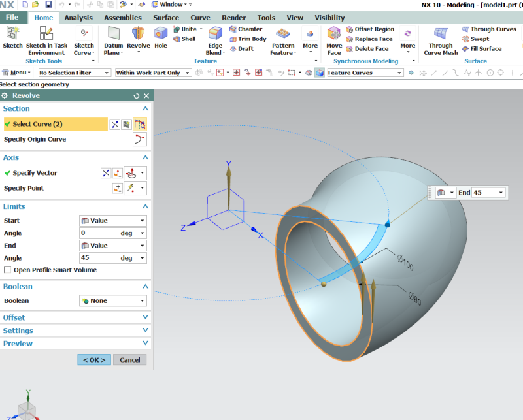
Task: Click the Specify Origin Curve icon
Action: click(139, 139)
